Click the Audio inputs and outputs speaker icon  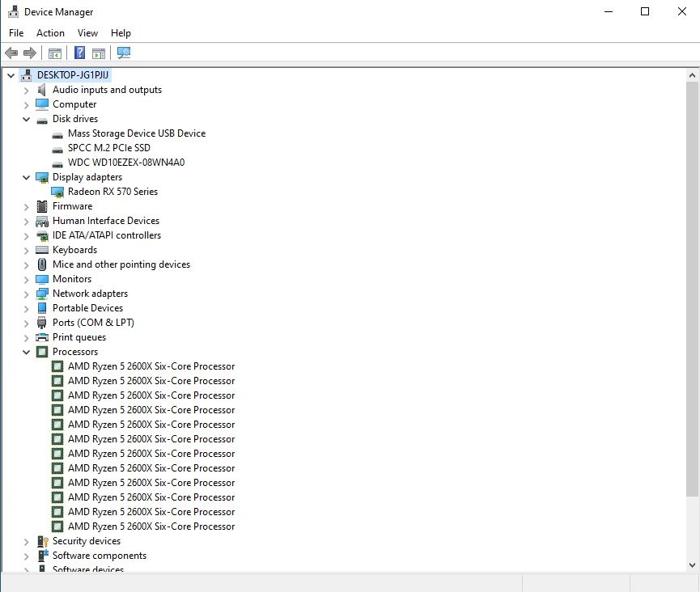point(42,90)
